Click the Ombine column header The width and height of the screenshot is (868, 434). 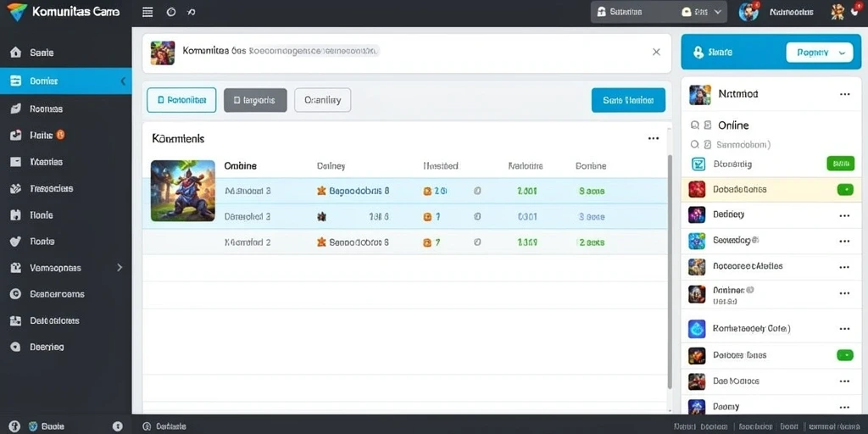click(240, 165)
